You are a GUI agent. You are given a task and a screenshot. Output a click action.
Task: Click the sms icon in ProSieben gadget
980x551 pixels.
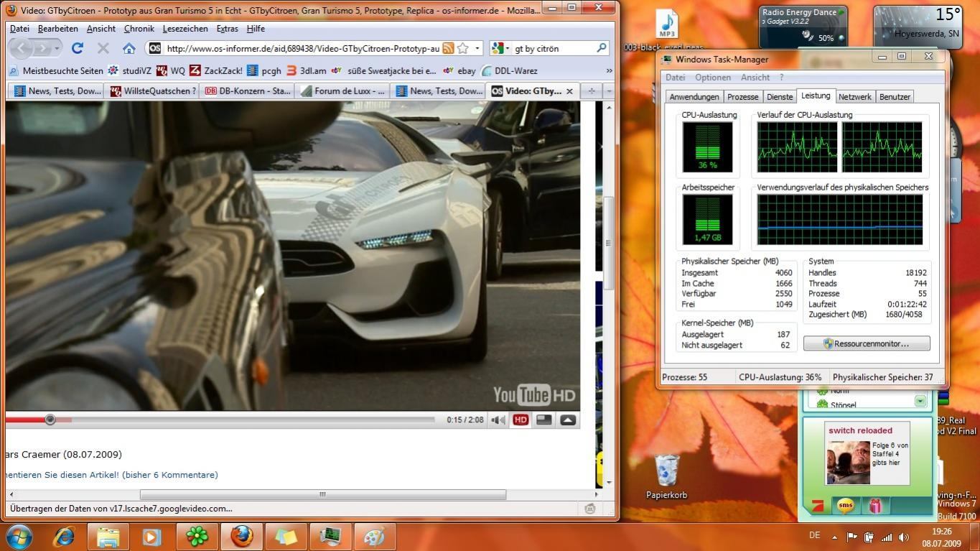click(846, 506)
